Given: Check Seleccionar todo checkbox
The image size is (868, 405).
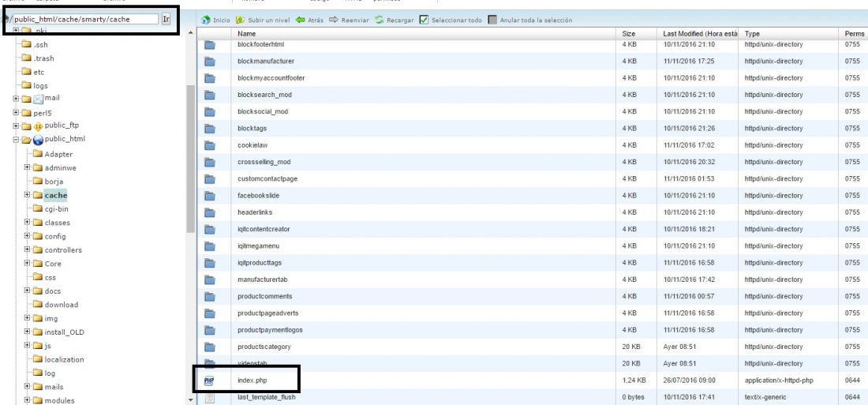Looking at the screenshot, I should pos(424,20).
